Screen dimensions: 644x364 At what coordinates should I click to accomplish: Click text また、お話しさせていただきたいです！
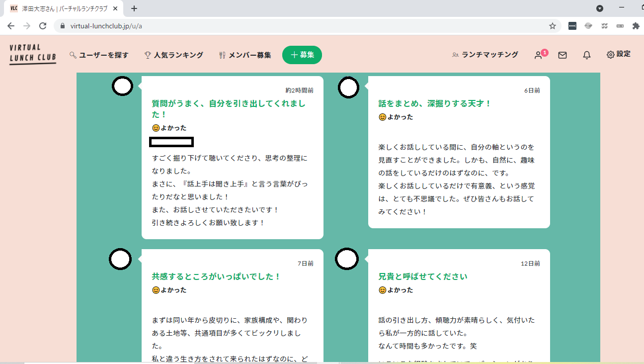pos(215,210)
